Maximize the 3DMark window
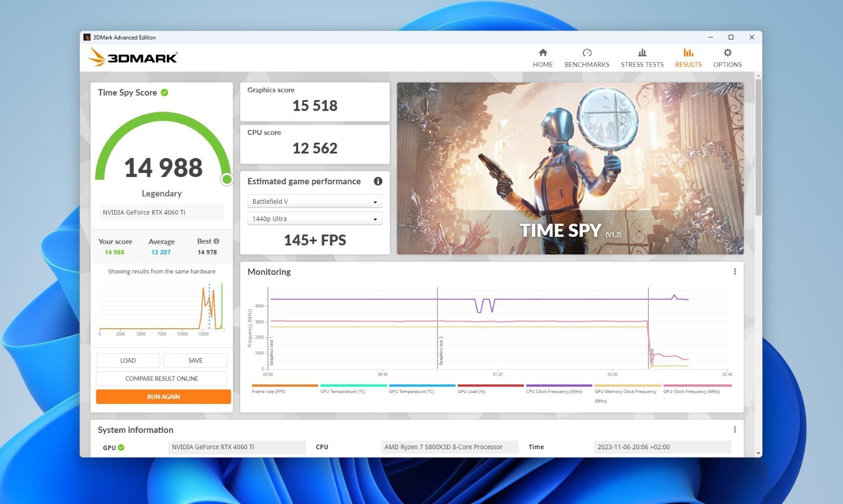 pyautogui.click(x=731, y=37)
